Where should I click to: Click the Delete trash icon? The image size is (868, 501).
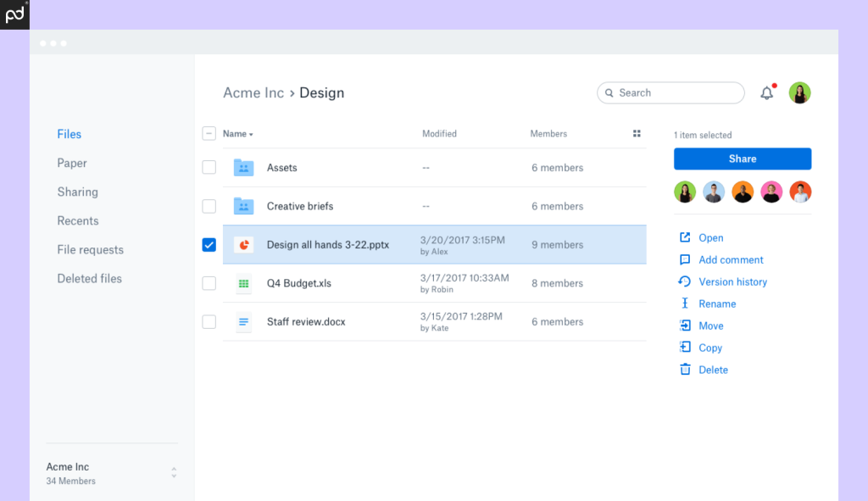click(685, 370)
